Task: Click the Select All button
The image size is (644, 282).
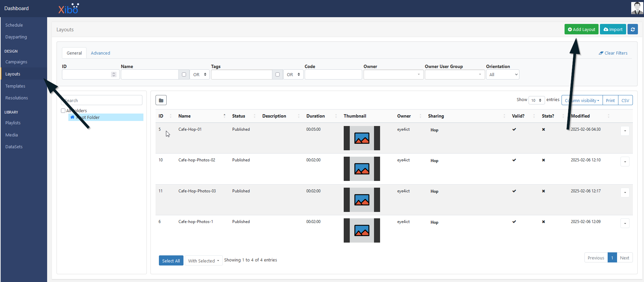Action: [171, 261]
